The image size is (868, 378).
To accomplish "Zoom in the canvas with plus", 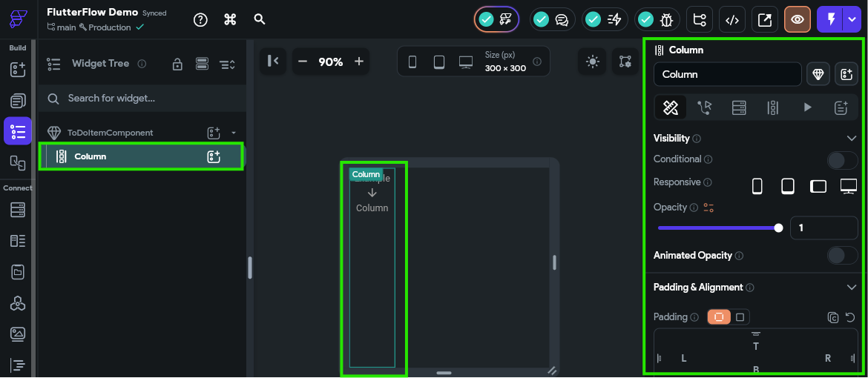I will click(359, 62).
